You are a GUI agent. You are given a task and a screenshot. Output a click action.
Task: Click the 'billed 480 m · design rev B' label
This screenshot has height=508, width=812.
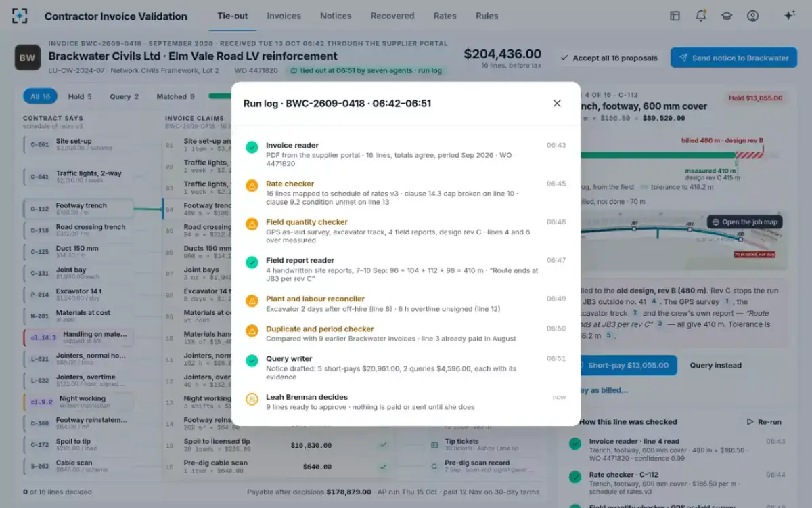pos(722,140)
